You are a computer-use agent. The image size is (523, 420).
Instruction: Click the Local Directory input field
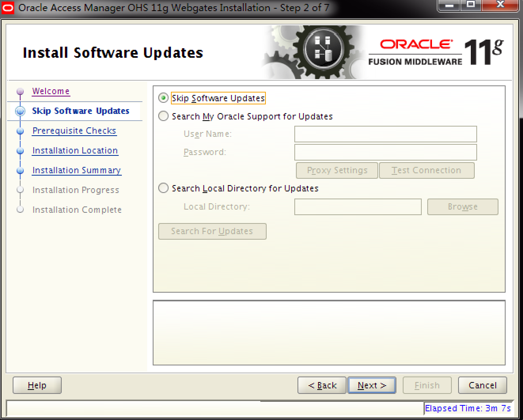pos(358,207)
